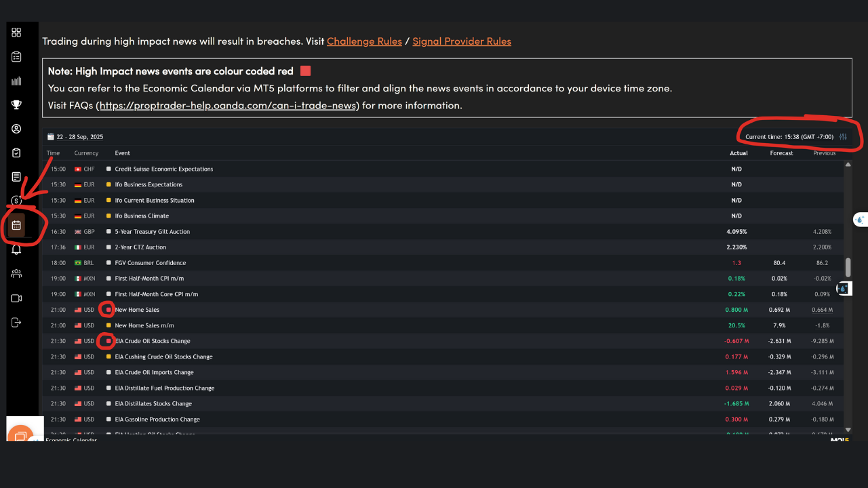Viewport: 868px width, 488px height.
Task: Select the New Home Sales event row
Action: click(x=137, y=310)
